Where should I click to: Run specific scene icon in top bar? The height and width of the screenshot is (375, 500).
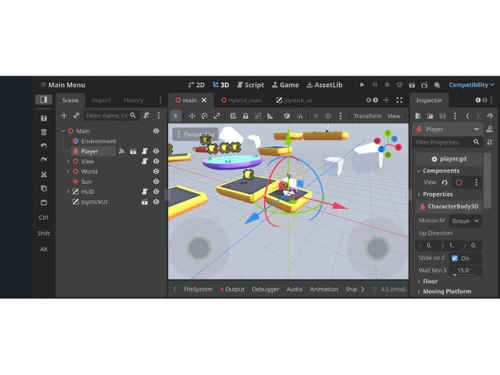424,85
